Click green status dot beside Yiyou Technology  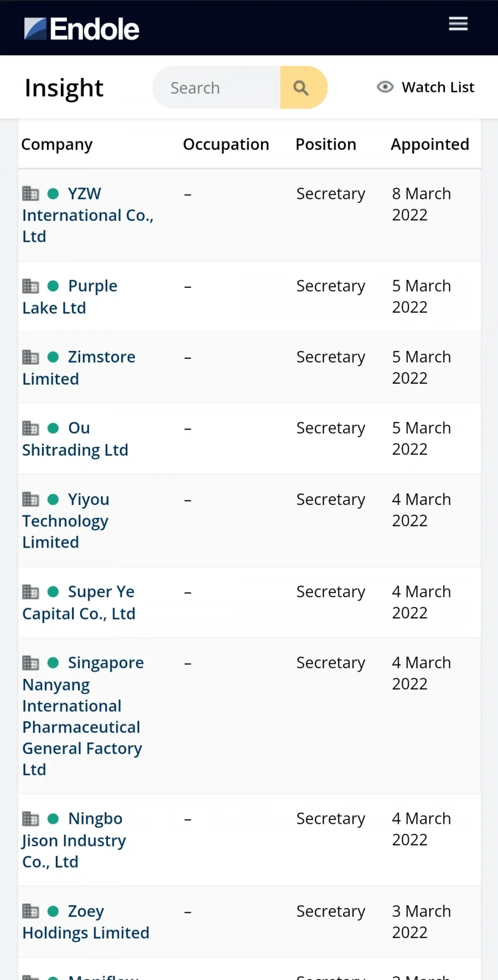coord(53,499)
